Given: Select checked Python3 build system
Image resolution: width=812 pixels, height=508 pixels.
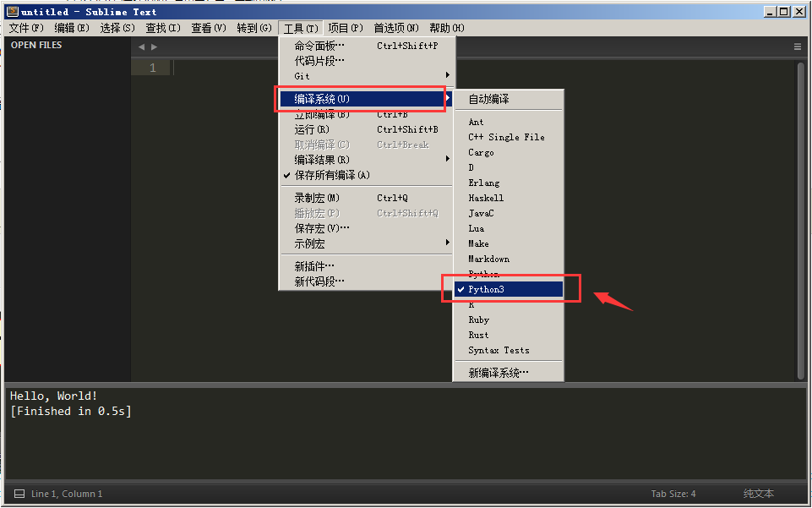Looking at the screenshot, I should coord(509,289).
